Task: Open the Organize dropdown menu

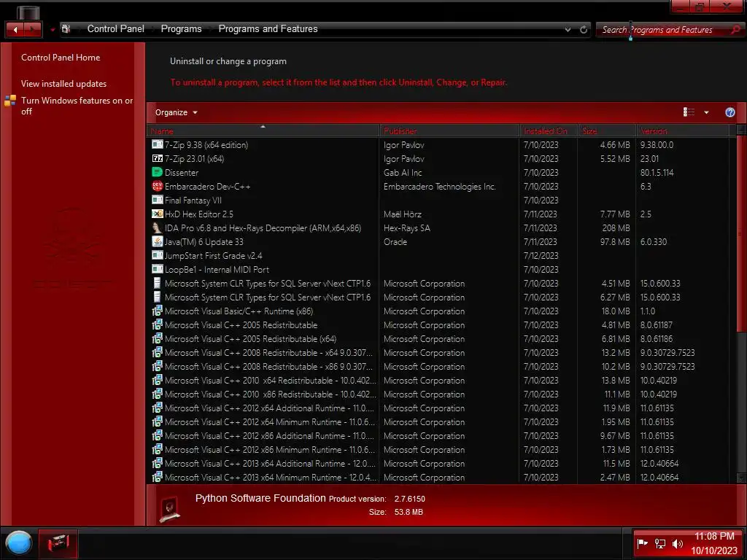Action: click(176, 112)
